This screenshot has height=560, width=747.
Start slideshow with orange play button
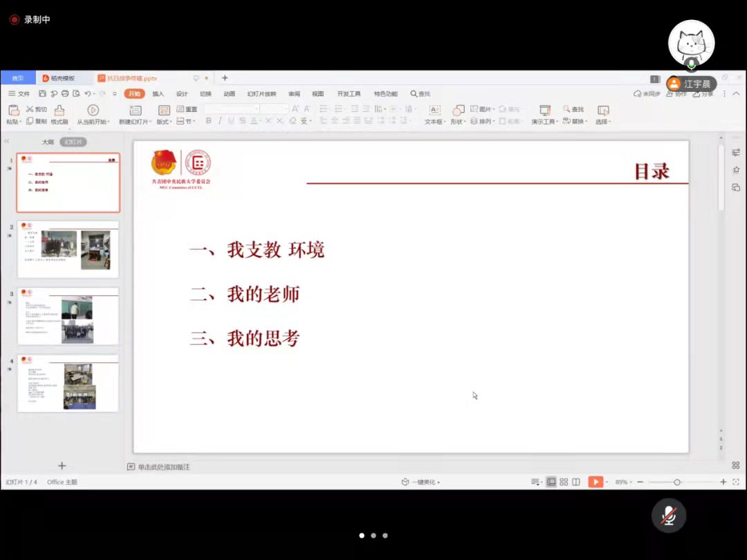595,482
